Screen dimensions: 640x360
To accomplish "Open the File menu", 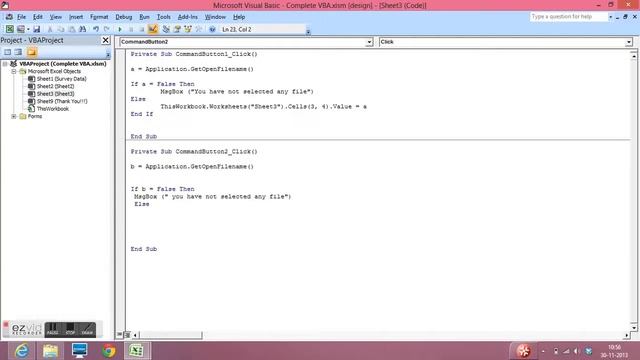I will click(x=21, y=17).
